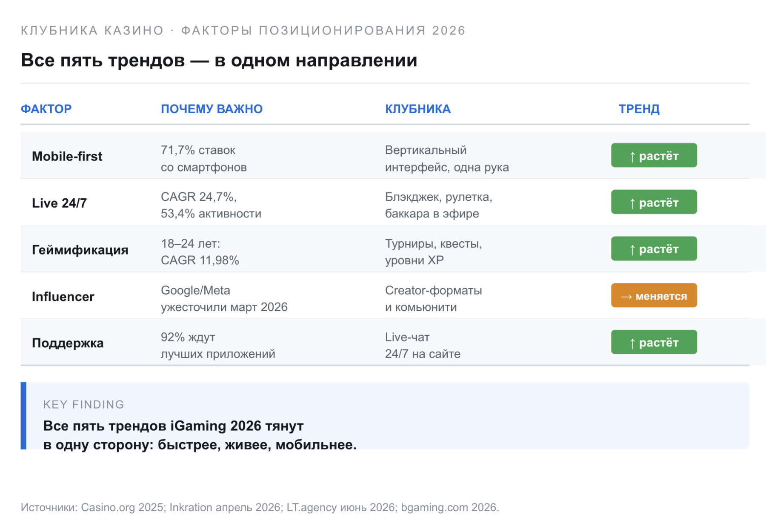This screenshot has height=532, width=766.
Task: Click the Live 24/7 factor label
Action: [60, 203]
